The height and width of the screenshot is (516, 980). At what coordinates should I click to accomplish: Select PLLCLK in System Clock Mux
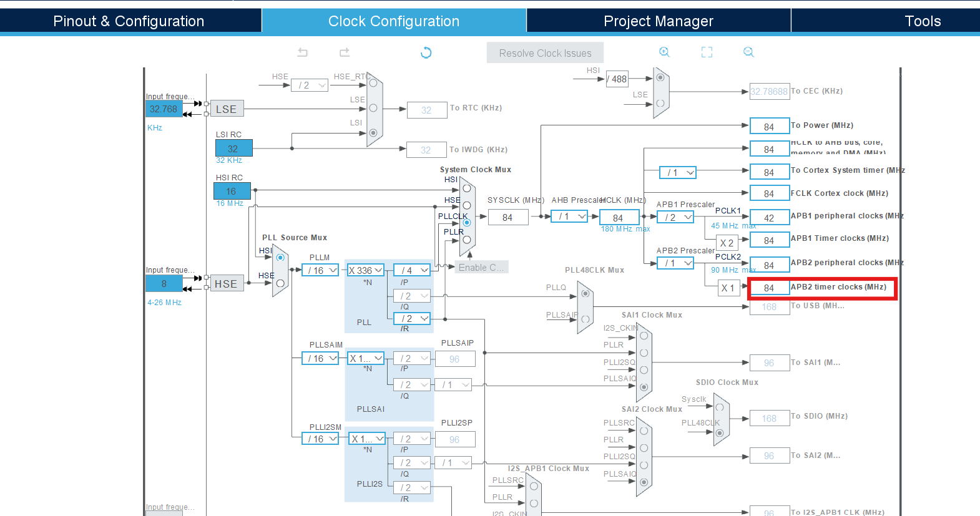pyautogui.click(x=466, y=222)
